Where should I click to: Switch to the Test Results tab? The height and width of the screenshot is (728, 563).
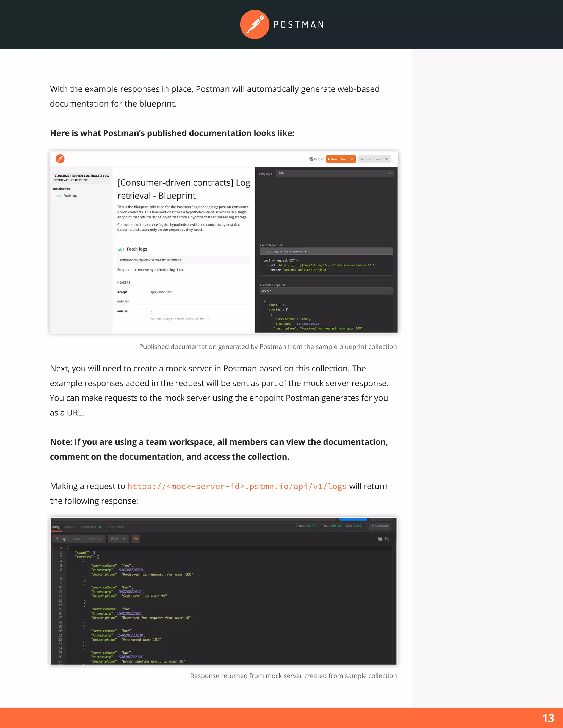[x=116, y=527]
